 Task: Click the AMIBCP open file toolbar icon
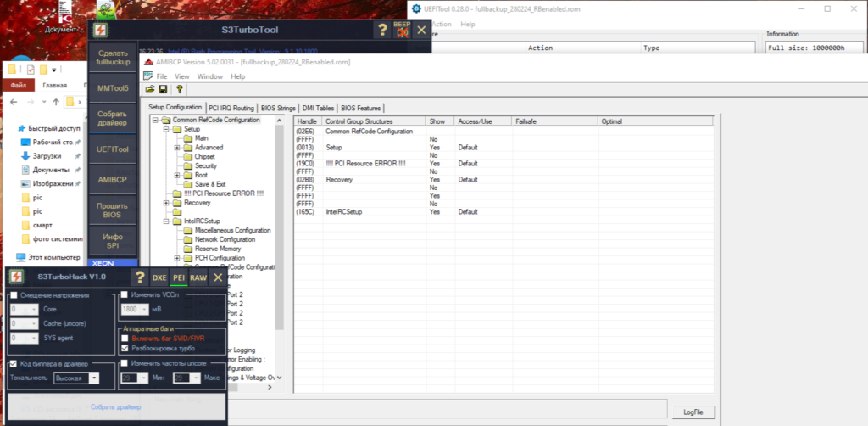149,89
